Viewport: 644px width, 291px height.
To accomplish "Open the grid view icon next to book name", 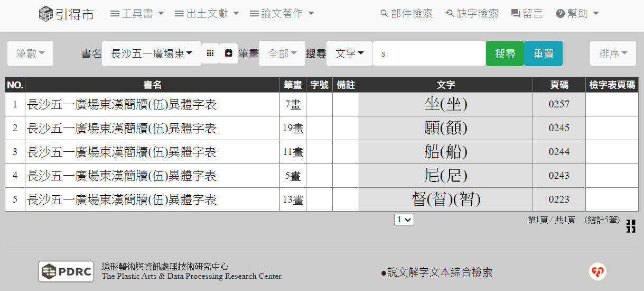I will tap(210, 53).
